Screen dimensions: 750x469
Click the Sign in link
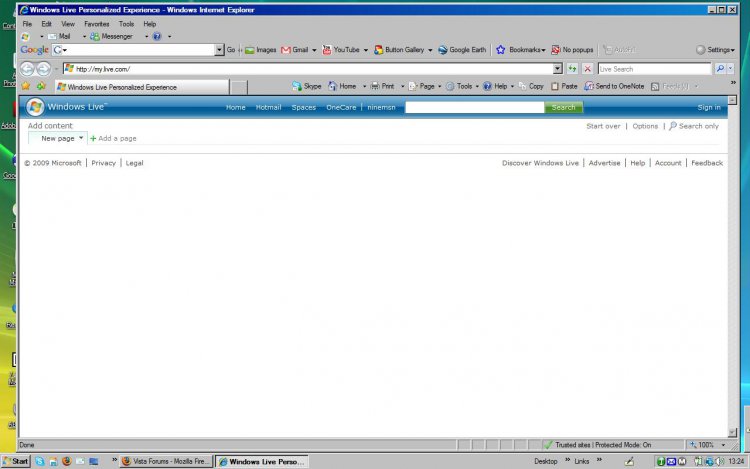(709, 108)
